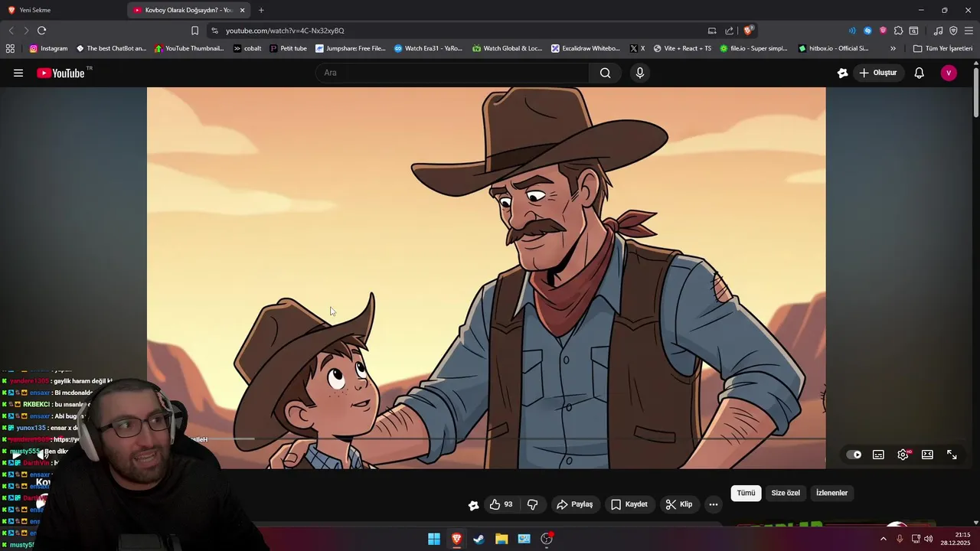Enter fullscreen on the video player
Screen dimensions: 980x551
point(952,455)
